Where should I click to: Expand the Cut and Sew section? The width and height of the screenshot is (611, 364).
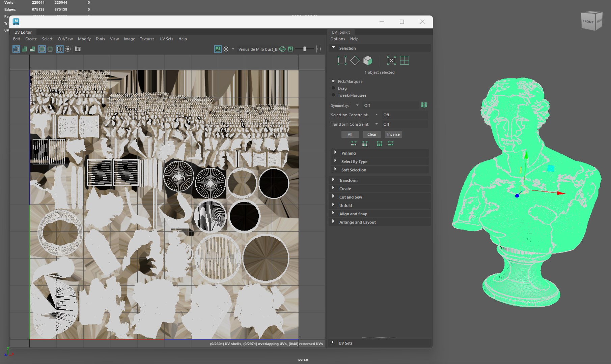pyautogui.click(x=380, y=197)
